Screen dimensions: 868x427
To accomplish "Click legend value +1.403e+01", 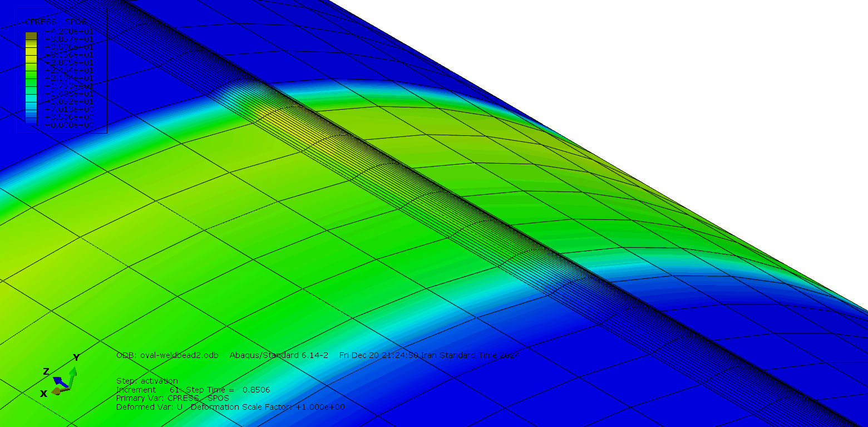I will pyautogui.click(x=69, y=94).
